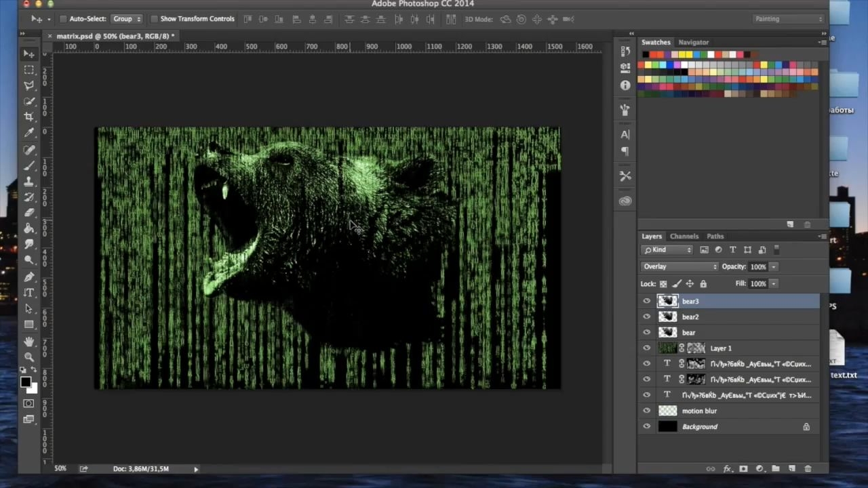Screen dimensions: 868x488
Task: Select the Polygonal Lasso tool
Action: click(x=28, y=85)
